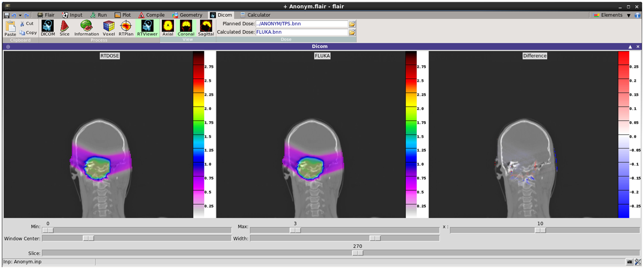This screenshot has height=269, width=644.
Task: Click the Calculated Dose input field
Action: pyautogui.click(x=301, y=32)
